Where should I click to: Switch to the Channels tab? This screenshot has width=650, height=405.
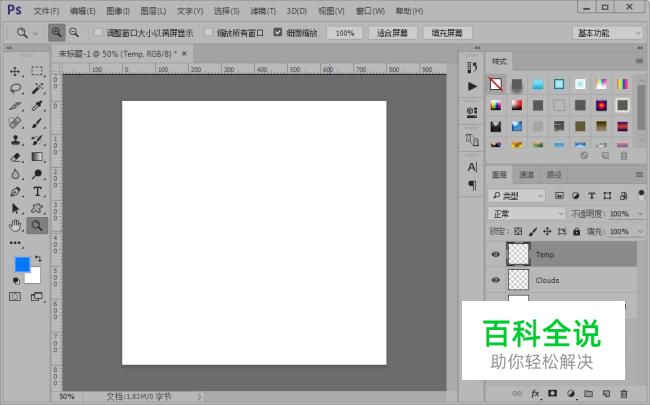point(526,175)
